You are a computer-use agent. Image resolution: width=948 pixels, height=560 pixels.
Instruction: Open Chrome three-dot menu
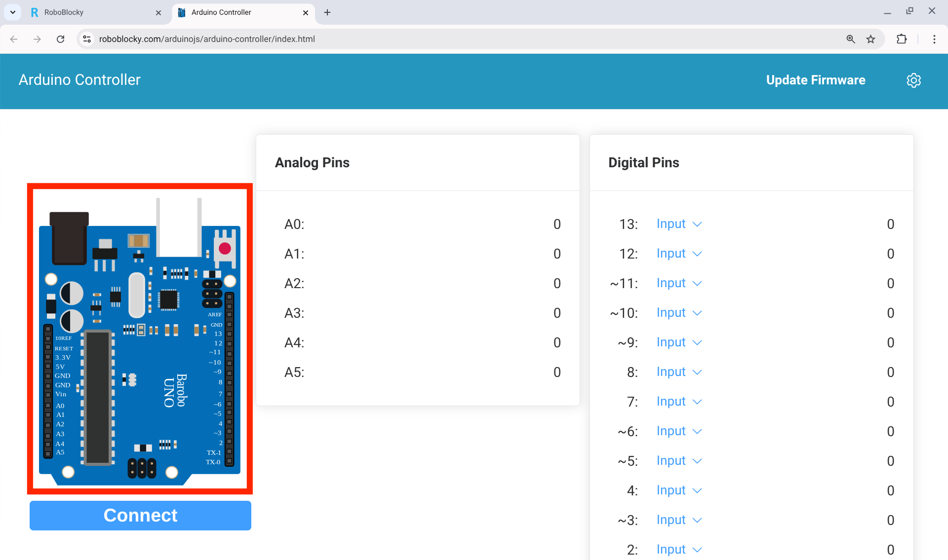point(934,39)
